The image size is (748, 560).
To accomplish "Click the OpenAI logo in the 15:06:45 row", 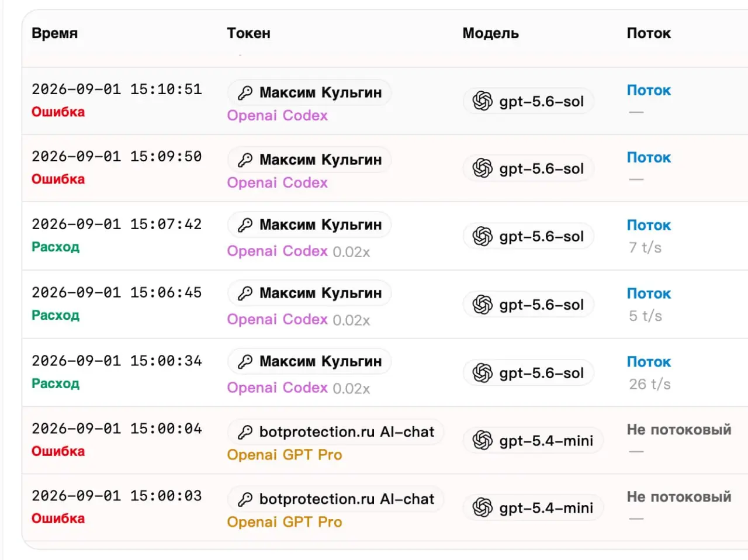I will point(483,305).
